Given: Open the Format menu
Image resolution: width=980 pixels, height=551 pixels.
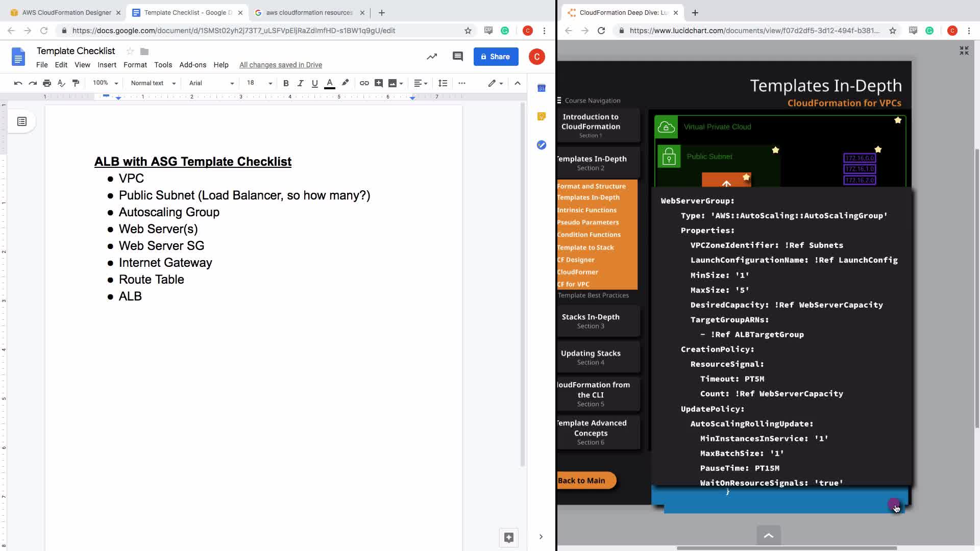Looking at the screenshot, I should [135, 65].
